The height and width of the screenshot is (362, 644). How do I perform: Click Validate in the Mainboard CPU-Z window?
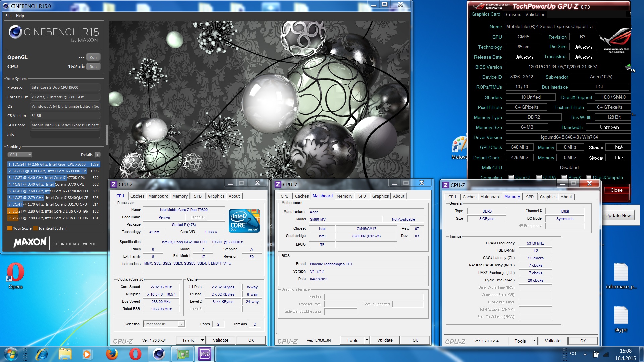pyautogui.click(x=385, y=340)
